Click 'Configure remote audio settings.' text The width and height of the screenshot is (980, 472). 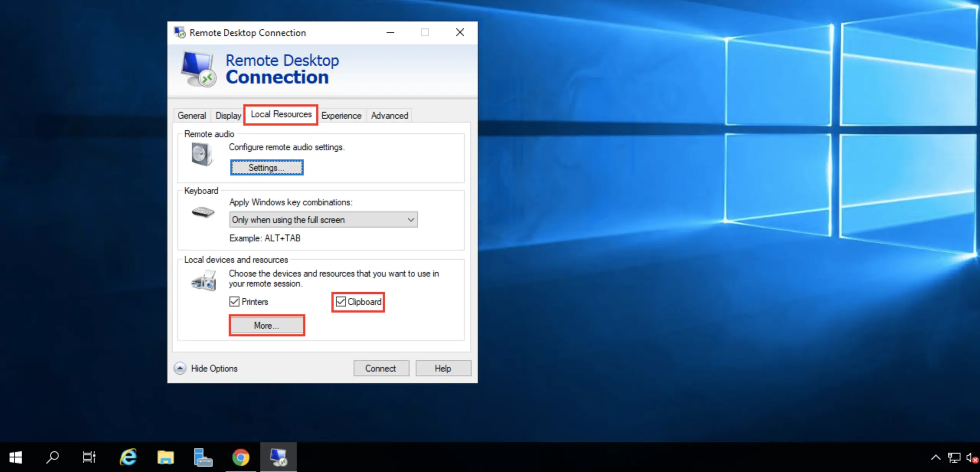pyautogui.click(x=287, y=147)
